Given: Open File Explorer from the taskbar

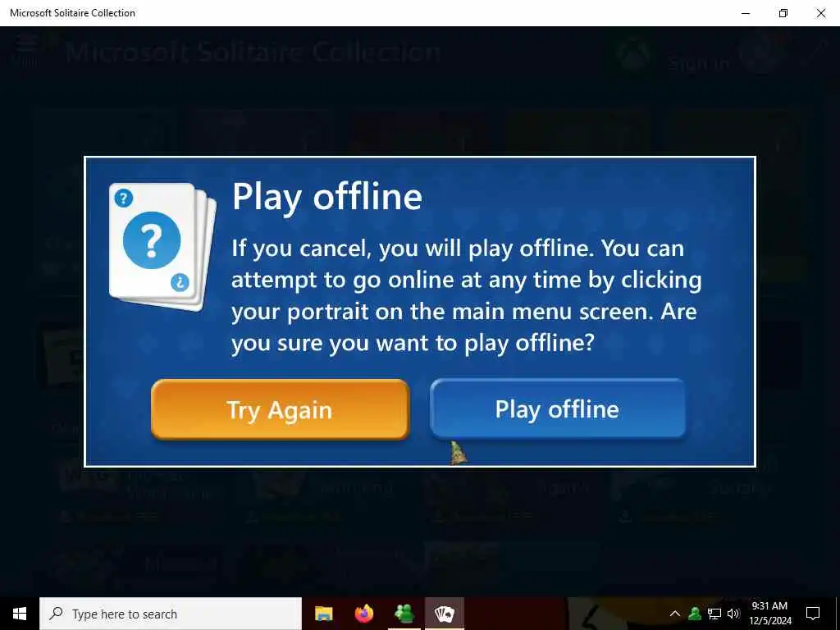Looking at the screenshot, I should tap(323, 614).
